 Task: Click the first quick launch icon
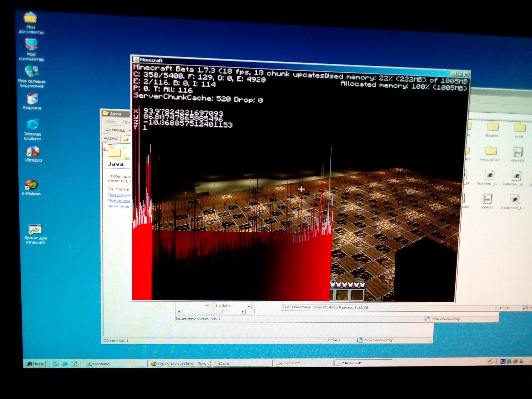56,364
